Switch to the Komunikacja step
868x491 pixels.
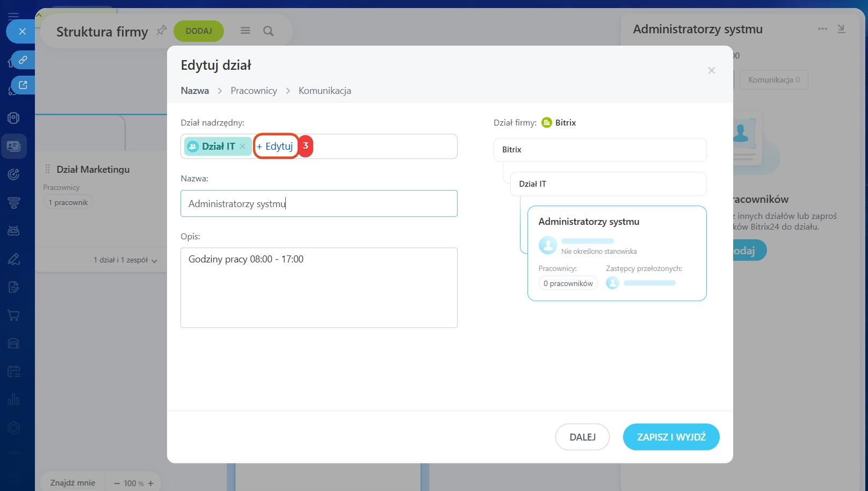click(x=324, y=91)
